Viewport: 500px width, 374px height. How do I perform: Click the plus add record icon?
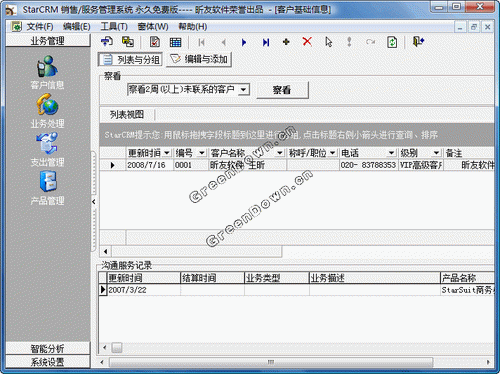click(x=286, y=42)
